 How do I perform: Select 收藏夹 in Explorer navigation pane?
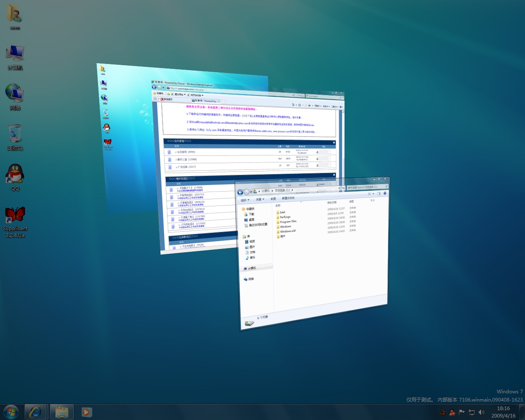(247, 209)
